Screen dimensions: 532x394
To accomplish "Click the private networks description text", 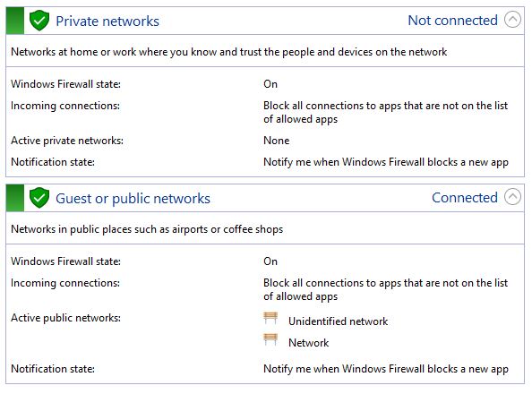I will click(229, 52).
